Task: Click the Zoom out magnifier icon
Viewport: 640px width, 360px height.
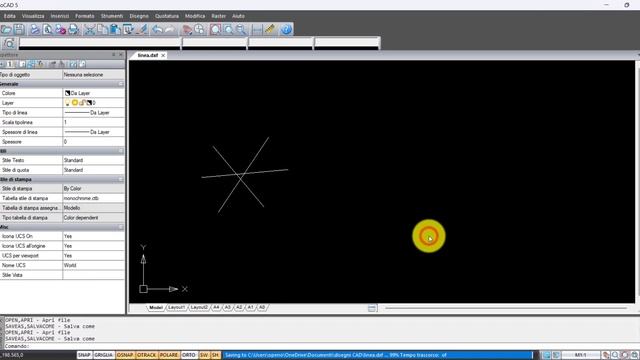Action: tap(241, 29)
